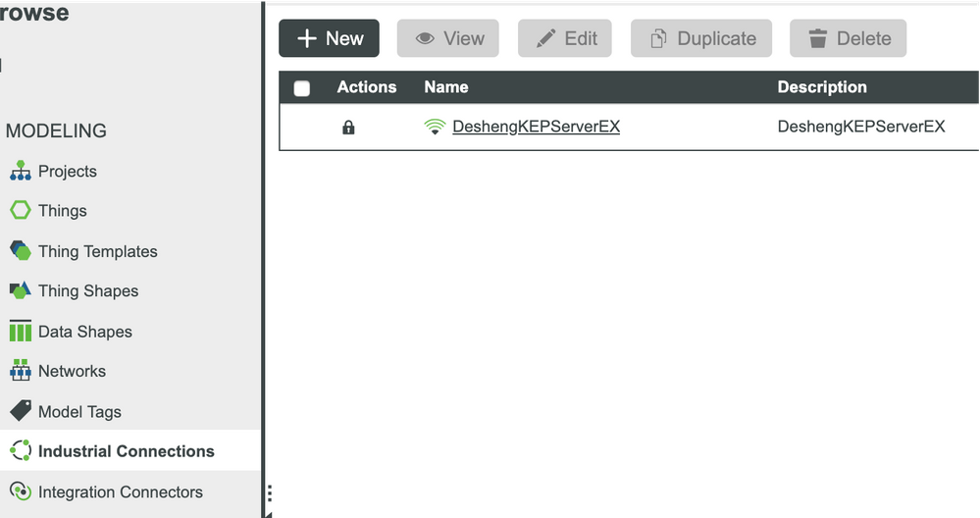Click the sidebar splitter handle dots
980x518 pixels.
pyautogui.click(x=270, y=493)
